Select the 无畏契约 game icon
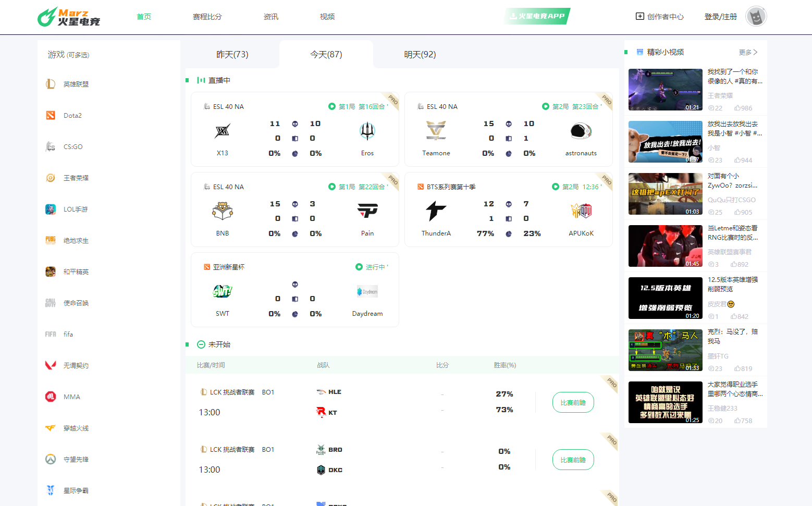 click(50, 365)
